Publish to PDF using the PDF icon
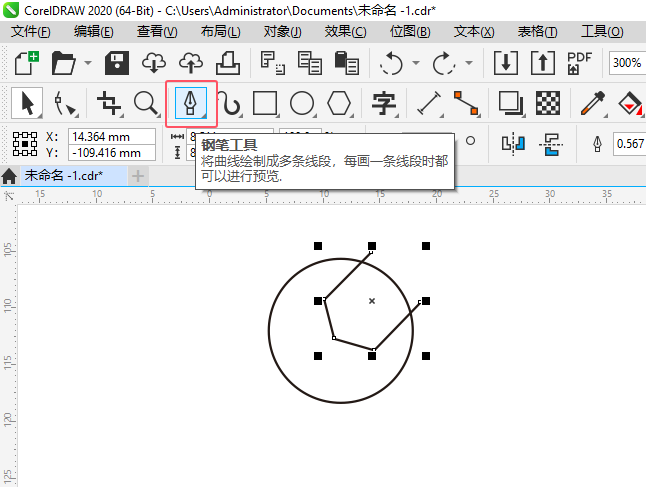The width and height of the screenshot is (646, 487). (x=579, y=63)
